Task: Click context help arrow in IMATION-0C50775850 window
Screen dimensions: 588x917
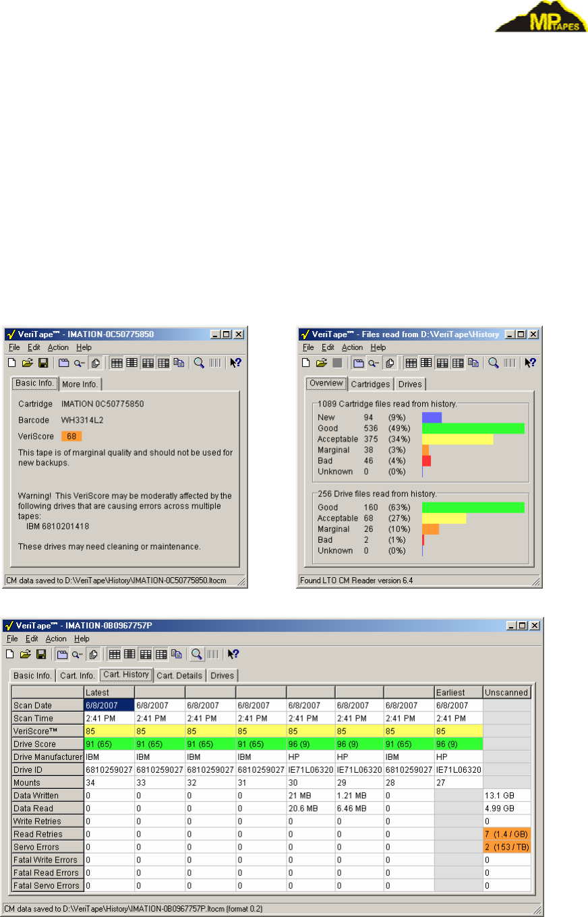Action: point(235,362)
